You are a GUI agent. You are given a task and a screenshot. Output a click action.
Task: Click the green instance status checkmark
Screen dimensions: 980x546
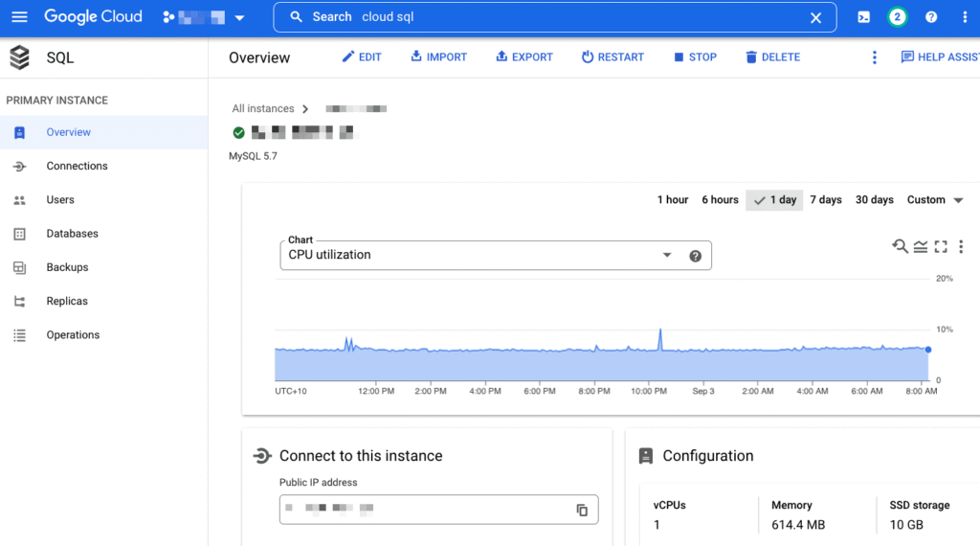coord(238,132)
